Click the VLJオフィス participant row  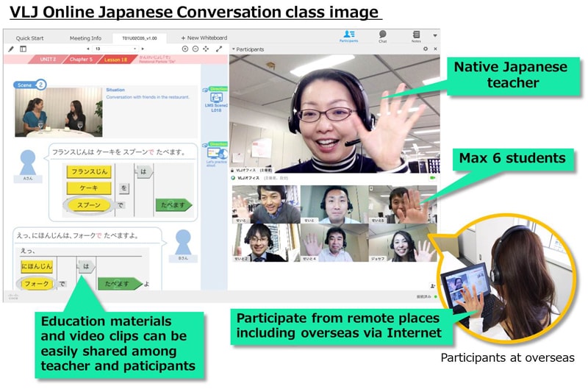[334, 178]
